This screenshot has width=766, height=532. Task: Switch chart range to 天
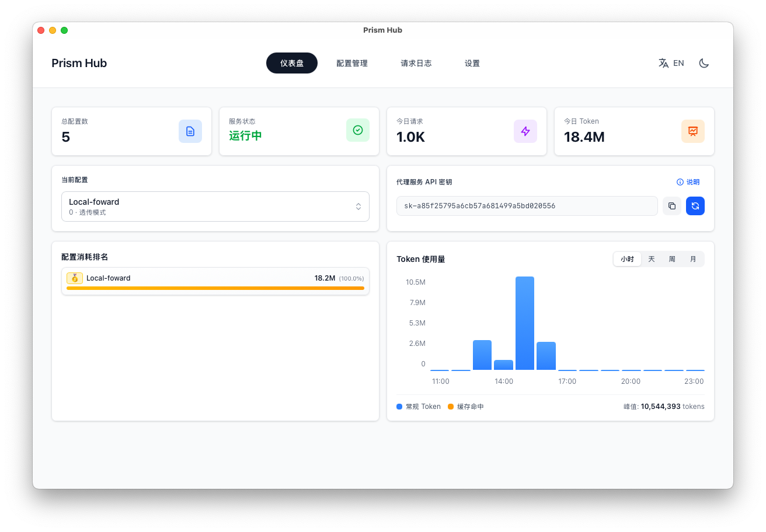coord(652,259)
